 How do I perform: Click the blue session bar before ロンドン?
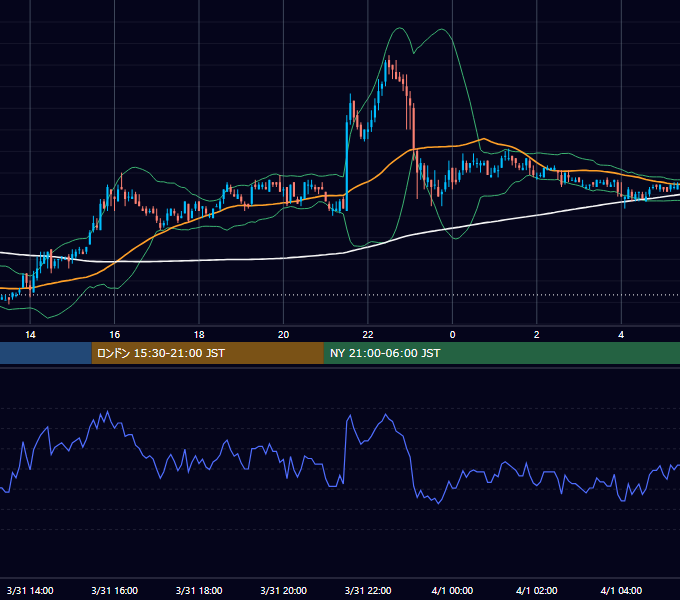coord(46,353)
